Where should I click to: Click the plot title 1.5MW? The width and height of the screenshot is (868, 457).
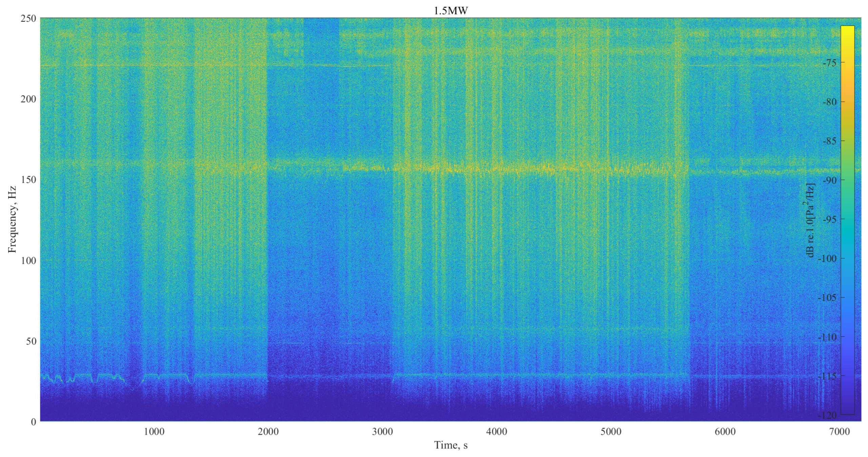click(x=450, y=11)
